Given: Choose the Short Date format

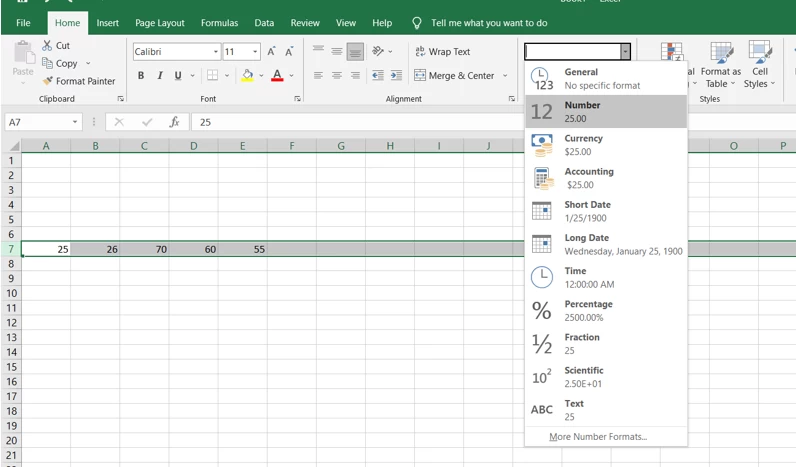Looking at the screenshot, I should pyautogui.click(x=606, y=211).
